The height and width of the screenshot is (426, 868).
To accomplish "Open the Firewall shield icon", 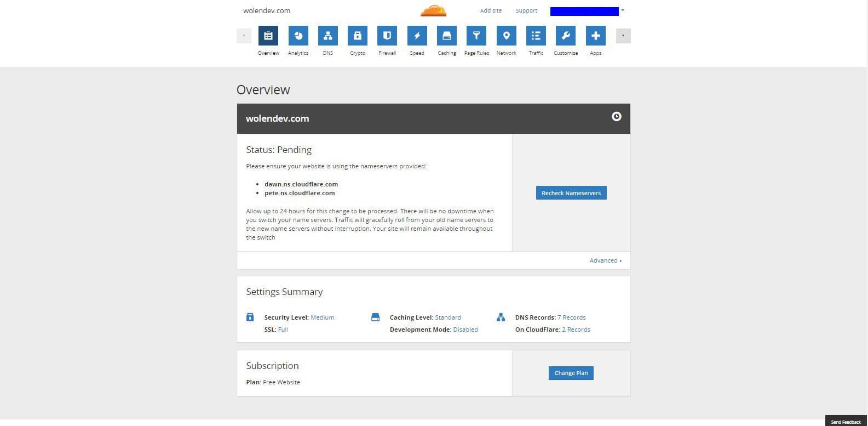I will tap(387, 36).
